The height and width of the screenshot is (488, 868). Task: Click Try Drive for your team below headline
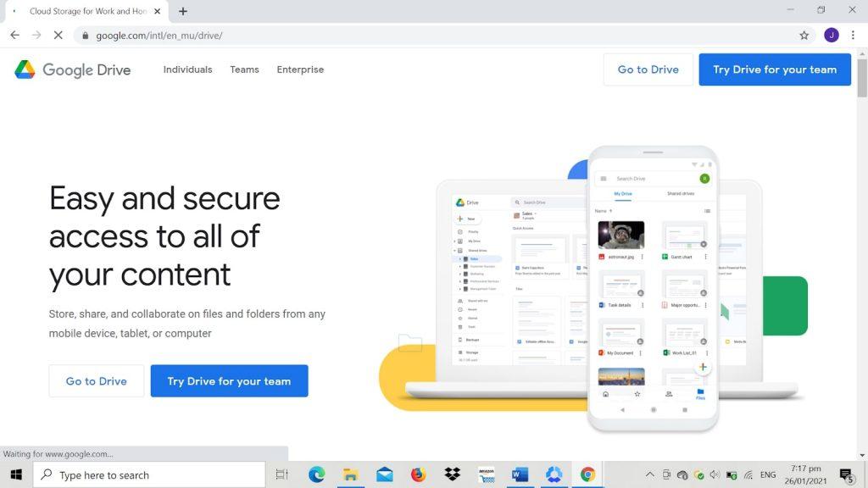(x=229, y=381)
